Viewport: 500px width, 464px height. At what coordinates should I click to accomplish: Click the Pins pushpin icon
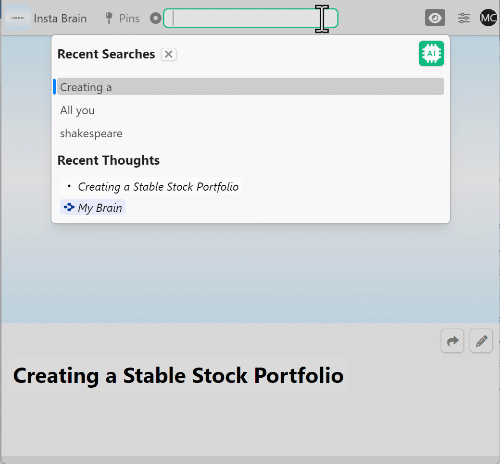pos(109,18)
